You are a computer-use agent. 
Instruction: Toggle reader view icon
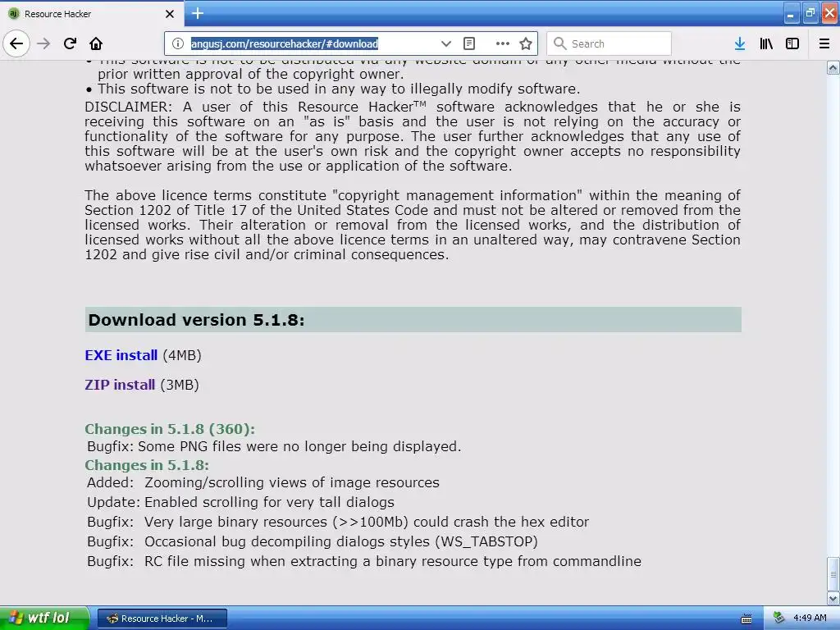468,43
